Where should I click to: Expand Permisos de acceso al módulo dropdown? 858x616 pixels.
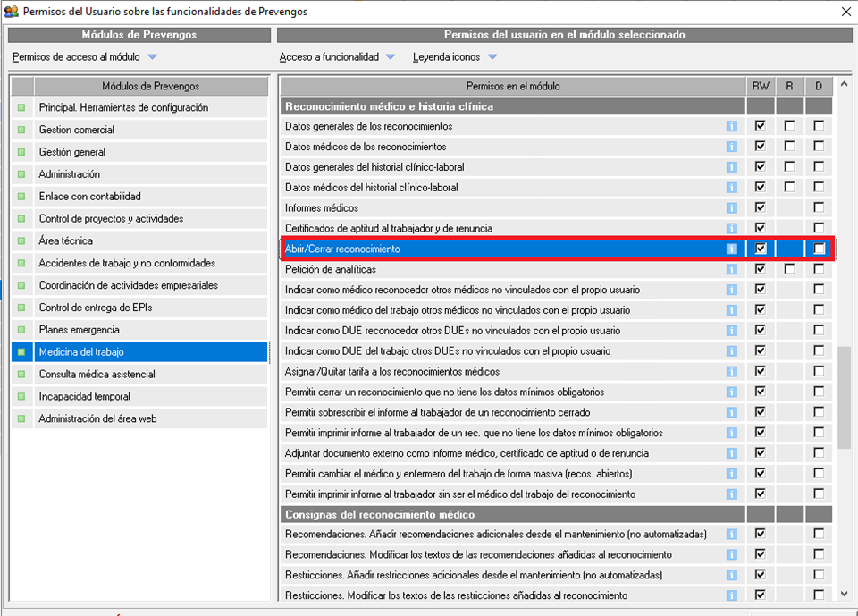click(x=152, y=57)
